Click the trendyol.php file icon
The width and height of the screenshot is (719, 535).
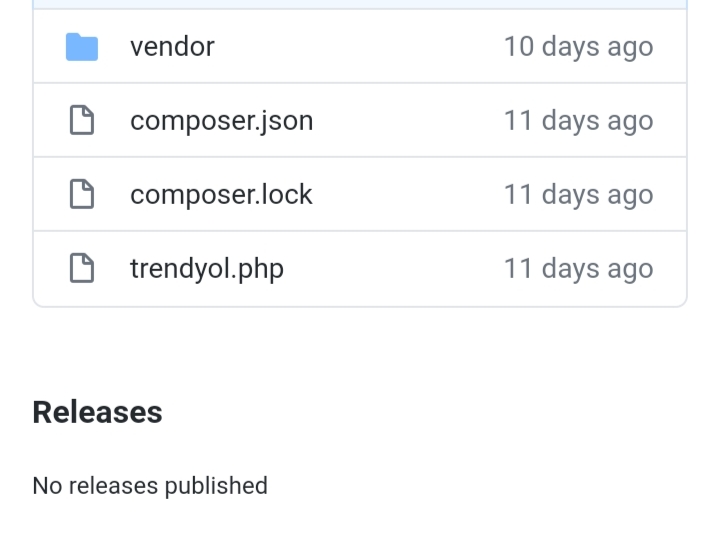tap(80, 269)
